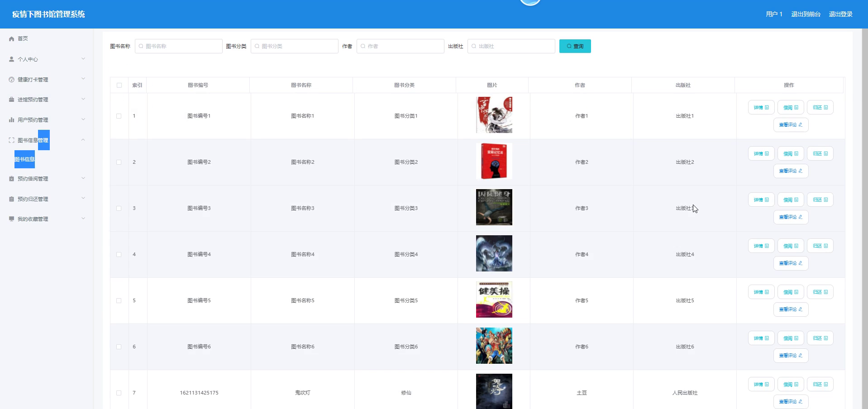Screen dimensions: 868x409
Task: Click the 详情 button for 图书名称1
Action: pos(761,108)
